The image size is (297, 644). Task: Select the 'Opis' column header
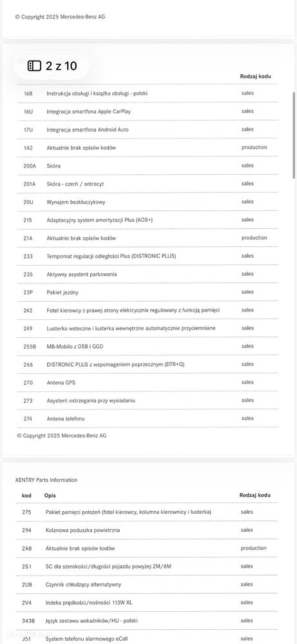point(50,496)
